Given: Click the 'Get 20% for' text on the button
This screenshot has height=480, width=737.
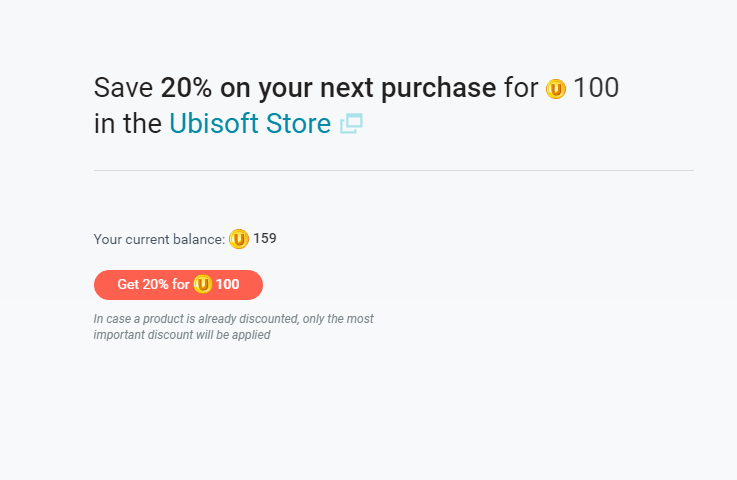Looking at the screenshot, I should [153, 284].
